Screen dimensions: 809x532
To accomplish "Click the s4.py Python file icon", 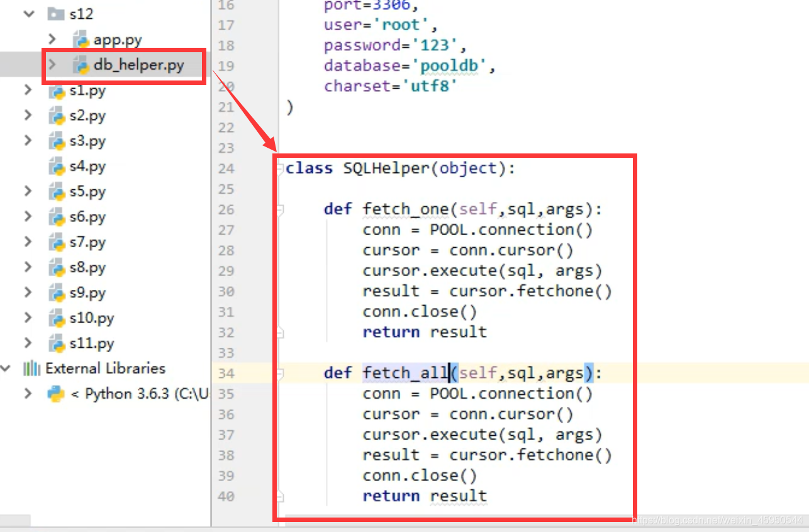I will [57, 167].
